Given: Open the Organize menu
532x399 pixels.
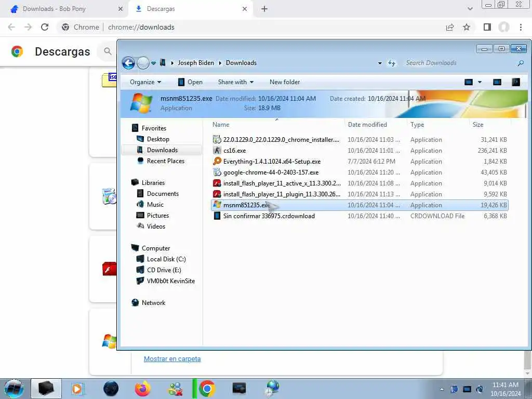Looking at the screenshot, I should coord(145,82).
